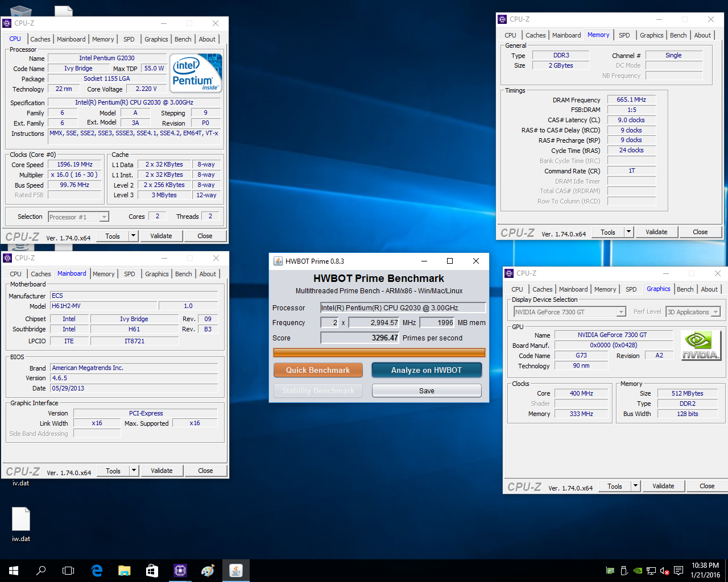728x582 pixels.
Task: Click the Core Voltage 2.220 V value
Action: click(x=146, y=89)
